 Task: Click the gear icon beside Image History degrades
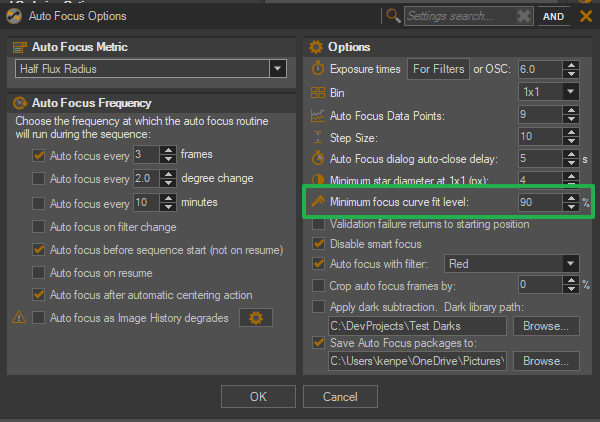[x=255, y=318]
